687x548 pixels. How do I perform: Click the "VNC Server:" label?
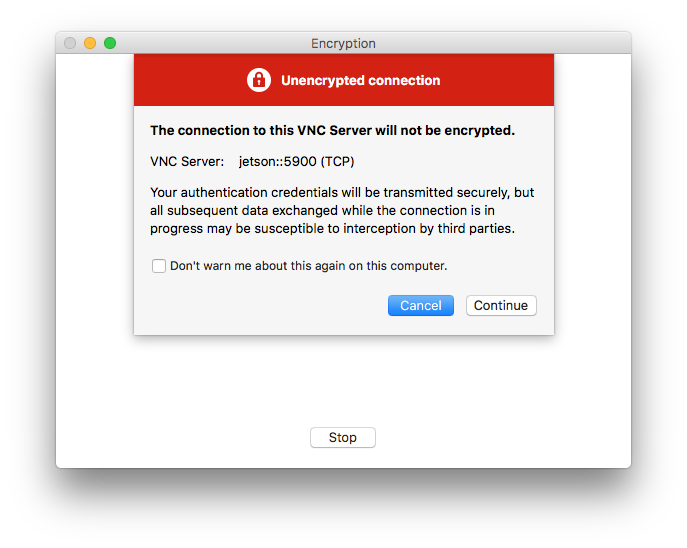point(187,161)
